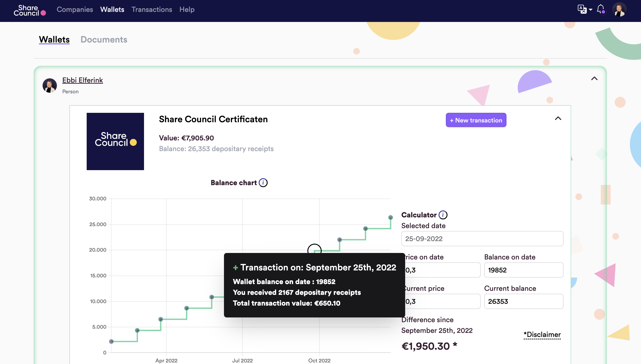641x364 pixels.
Task: Open the Ebbi Elferink profile link
Action: [82, 80]
